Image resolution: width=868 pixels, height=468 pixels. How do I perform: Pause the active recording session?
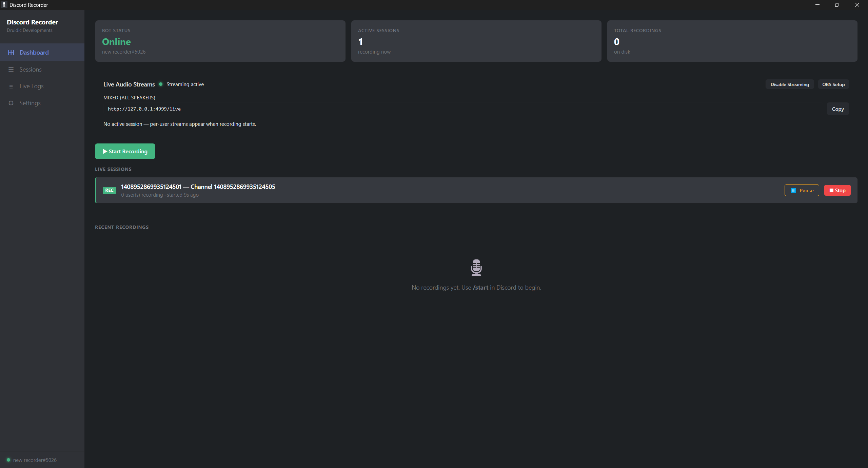[802, 190]
